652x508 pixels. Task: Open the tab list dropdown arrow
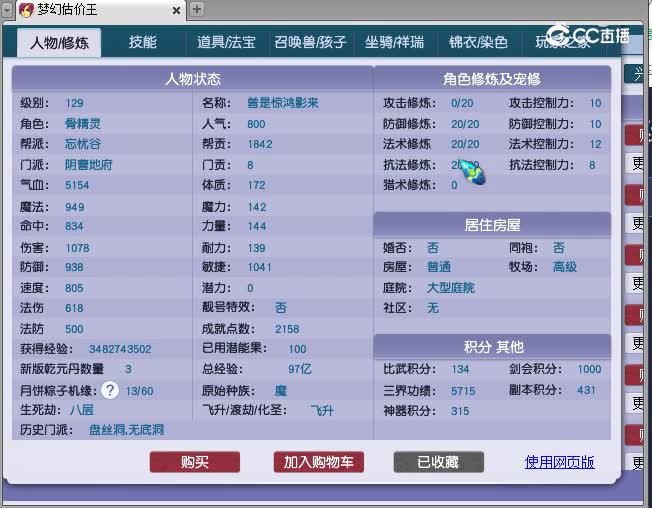pos(7,10)
